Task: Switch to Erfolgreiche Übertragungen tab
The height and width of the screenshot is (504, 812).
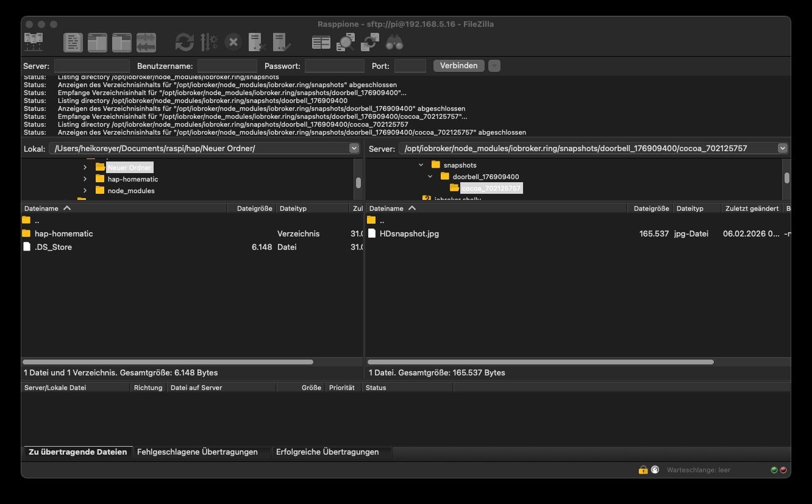Action: point(327,452)
